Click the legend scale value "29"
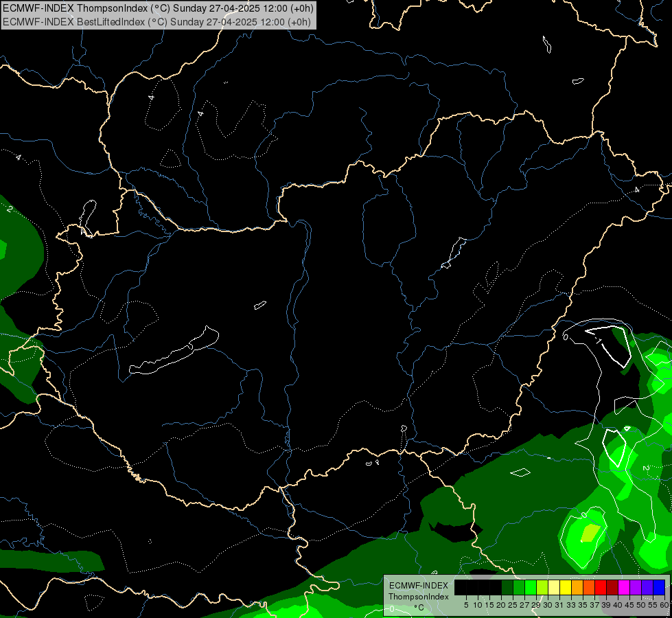 pos(537,605)
